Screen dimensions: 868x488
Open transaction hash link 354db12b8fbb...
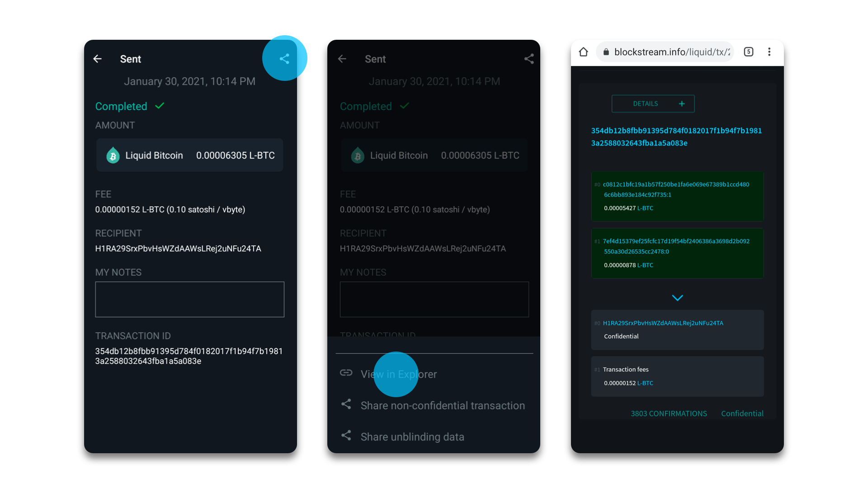pos(676,137)
